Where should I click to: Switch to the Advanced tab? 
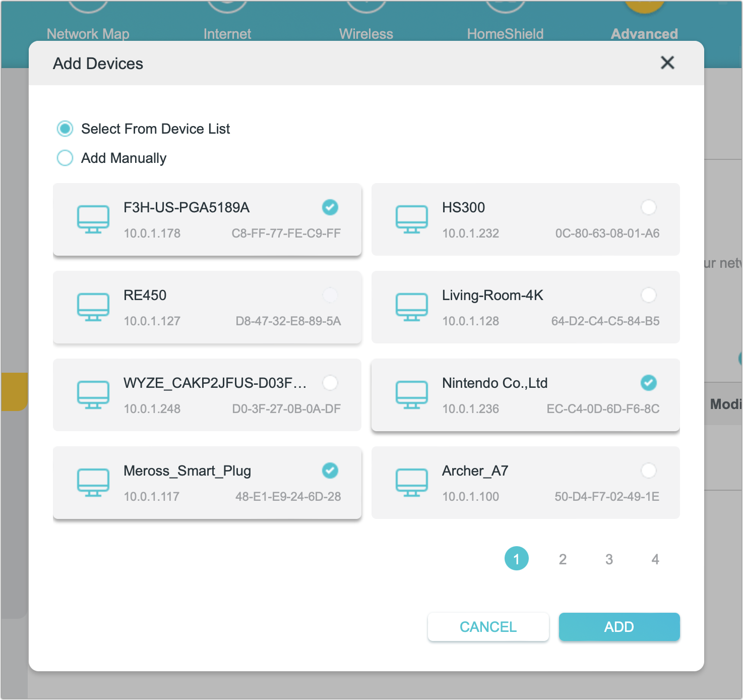[644, 34]
